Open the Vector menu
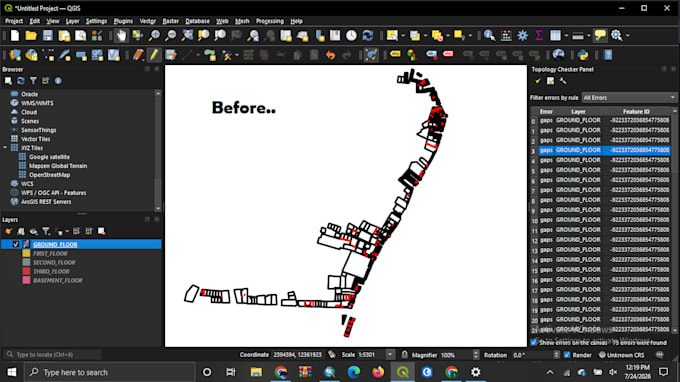This screenshot has height=382, width=680. [147, 21]
